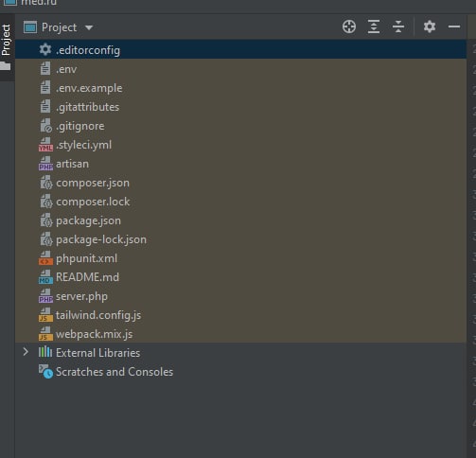
Task: Select the .editorconfig file
Action: pyautogui.click(x=240, y=50)
